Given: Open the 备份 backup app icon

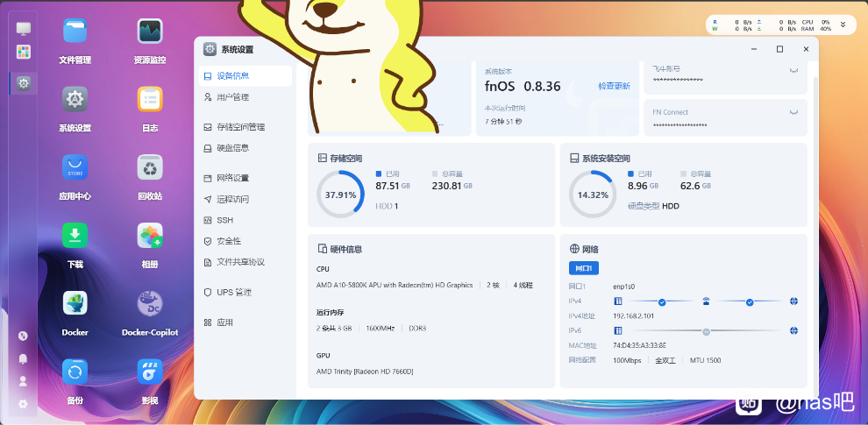Looking at the screenshot, I should click(x=75, y=372).
